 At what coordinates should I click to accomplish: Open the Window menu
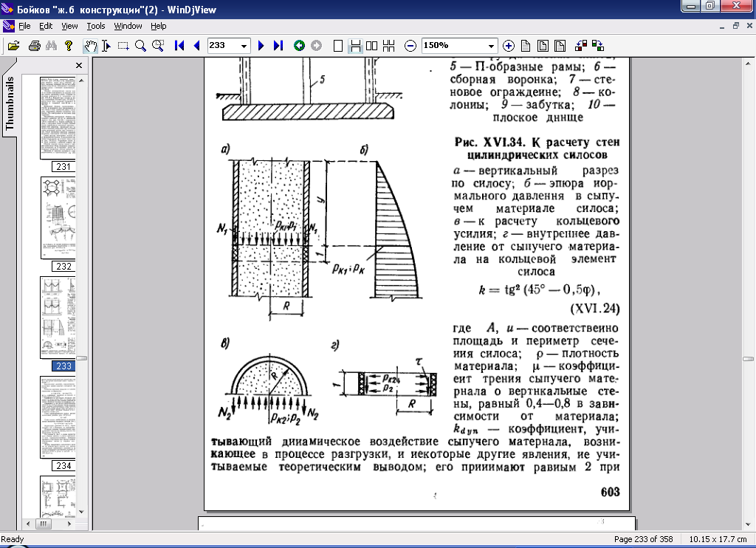coord(128,26)
